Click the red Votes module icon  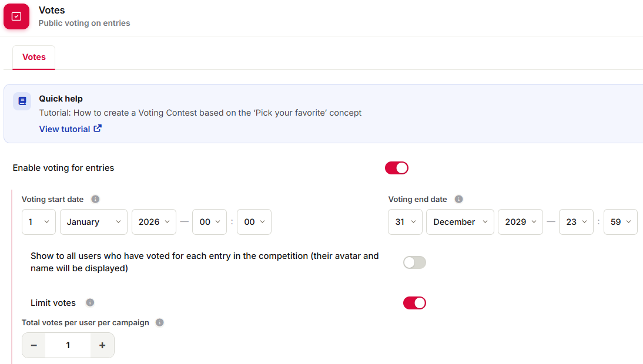[16, 16]
